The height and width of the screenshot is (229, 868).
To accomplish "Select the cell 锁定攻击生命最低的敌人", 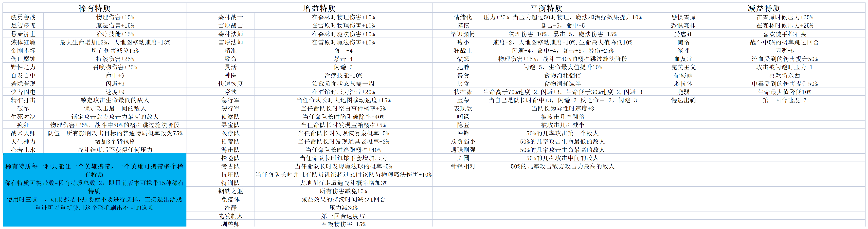I will tap(115, 100).
